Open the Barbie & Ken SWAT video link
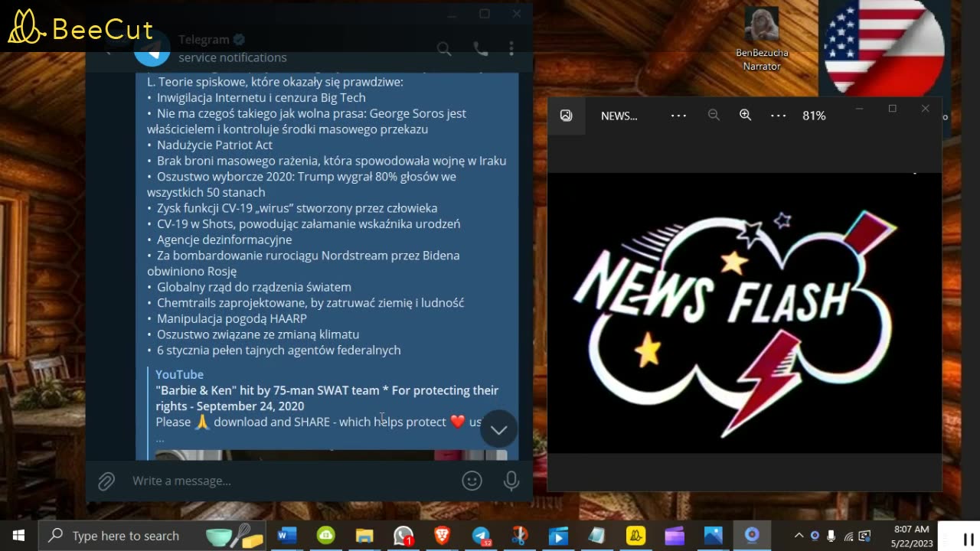Viewport: 980px width, 551px height. (327, 398)
